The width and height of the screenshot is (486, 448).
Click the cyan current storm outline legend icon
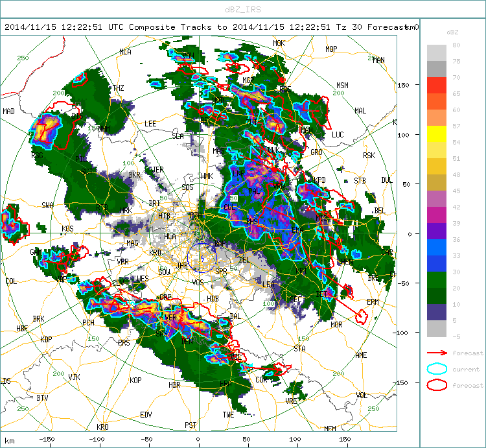click(x=437, y=369)
